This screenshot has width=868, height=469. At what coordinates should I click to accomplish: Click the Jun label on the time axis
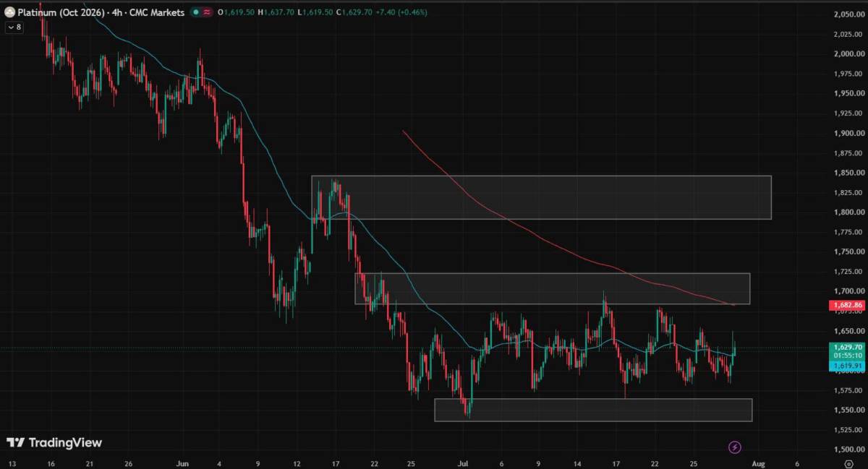[182, 463]
